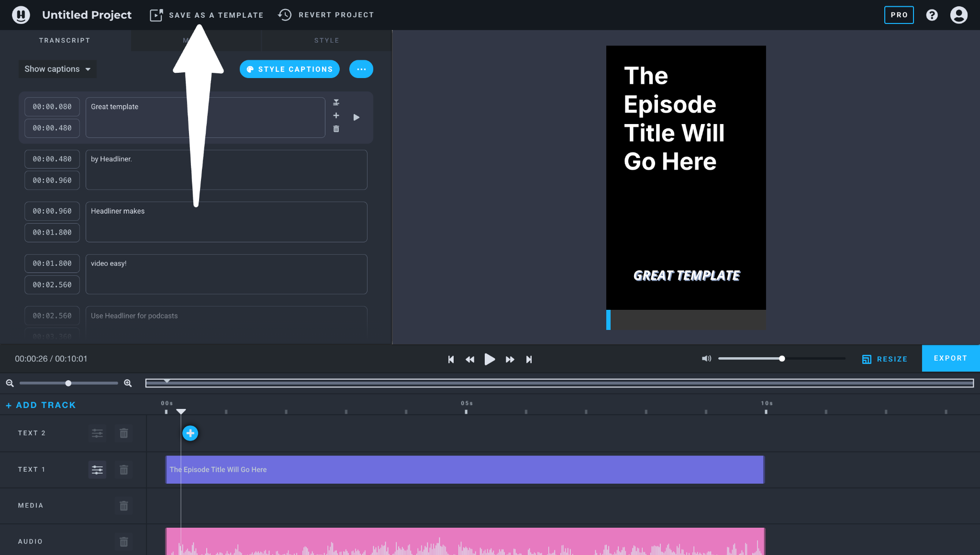The image size is (980, 555).
Task: Open Text 1 track settings sliders icon
Action: (x=97, y=470)
